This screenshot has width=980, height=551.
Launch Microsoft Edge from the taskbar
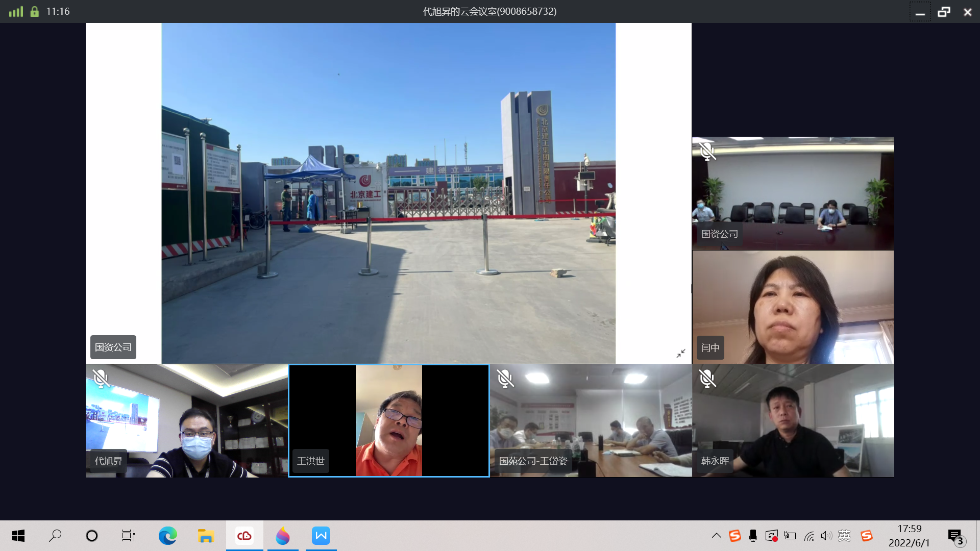click(167, 536)
